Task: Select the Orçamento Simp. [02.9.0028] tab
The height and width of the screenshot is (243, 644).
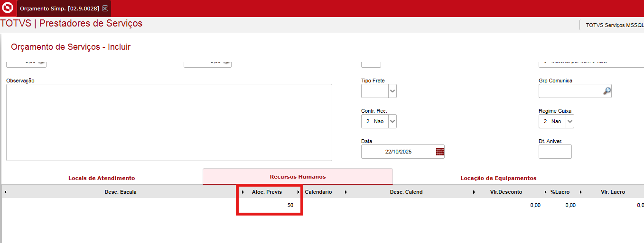Action: (64, 9)
